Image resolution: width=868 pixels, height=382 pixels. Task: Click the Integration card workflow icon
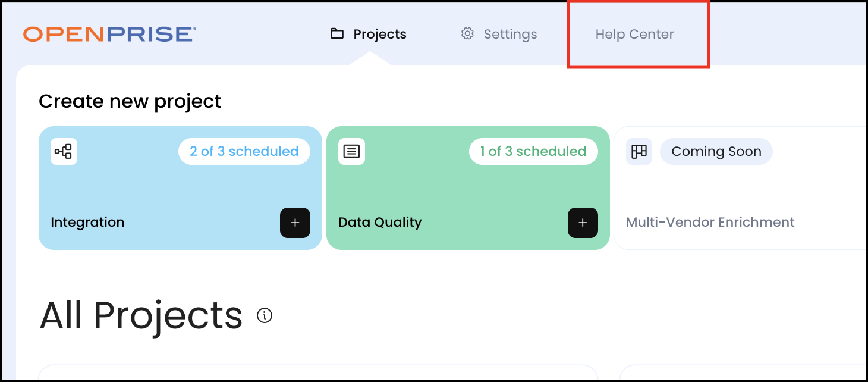pyautogui.click(x=64, y=151)
